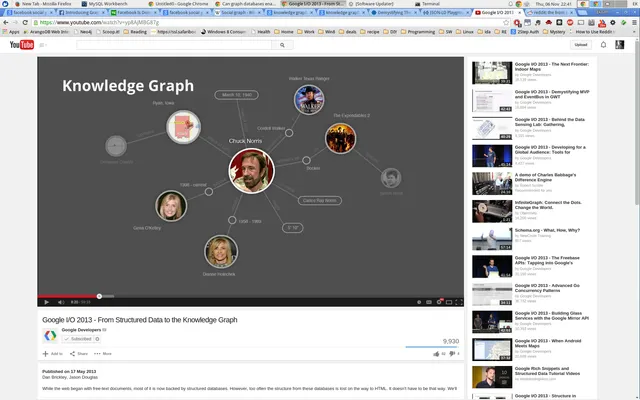Bookmark the page with the star icon
This screenshot has width=640, height=400.
(506, 22)
